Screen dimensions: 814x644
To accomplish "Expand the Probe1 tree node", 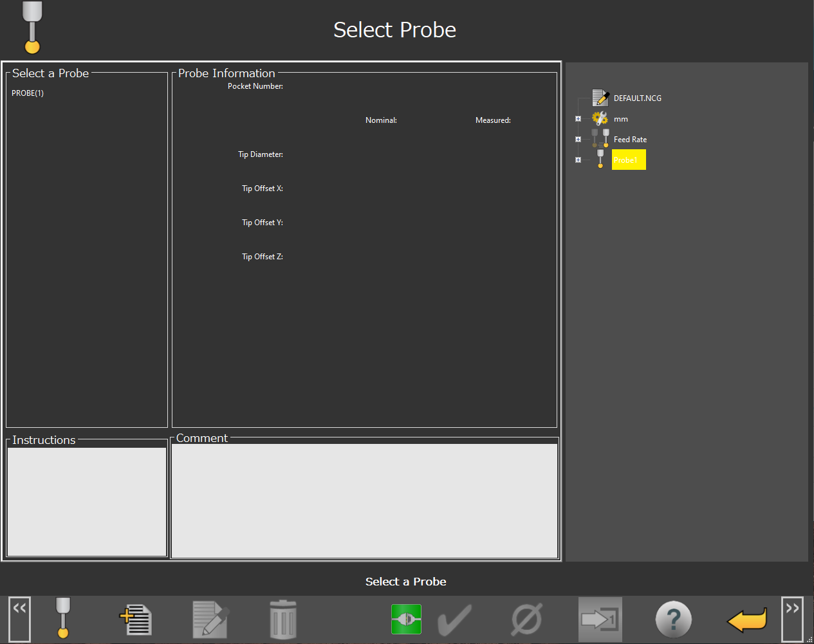I will [x=578, y=160].
